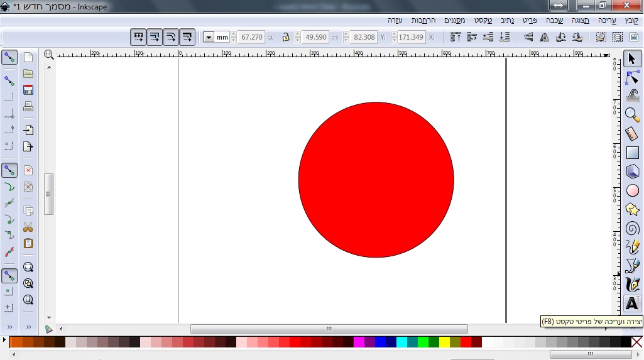This screenshot has height=360, width=644.
Task: Open the נתיב (Path) menu
Action: [x=507, y=20]
